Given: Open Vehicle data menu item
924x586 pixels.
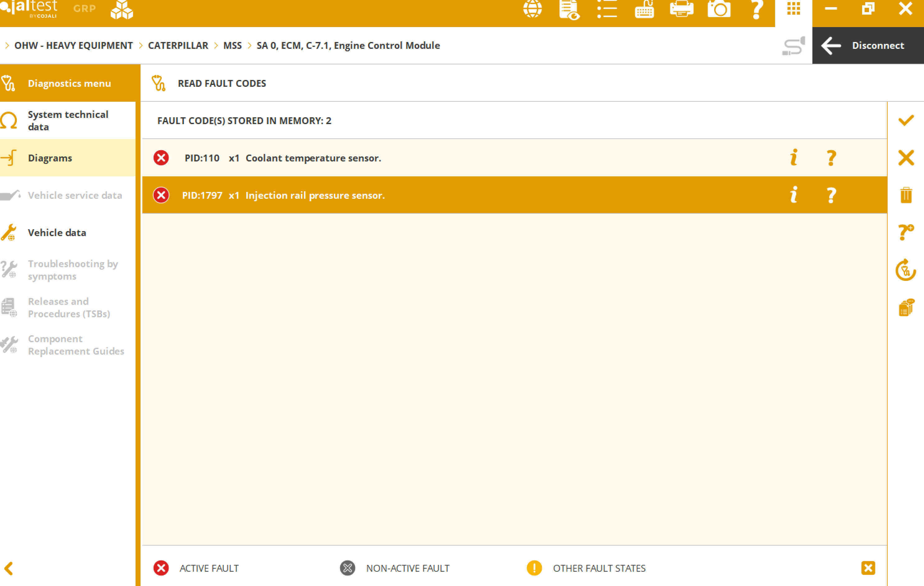Looking at the screenshot, I should [x=68, y=232].
